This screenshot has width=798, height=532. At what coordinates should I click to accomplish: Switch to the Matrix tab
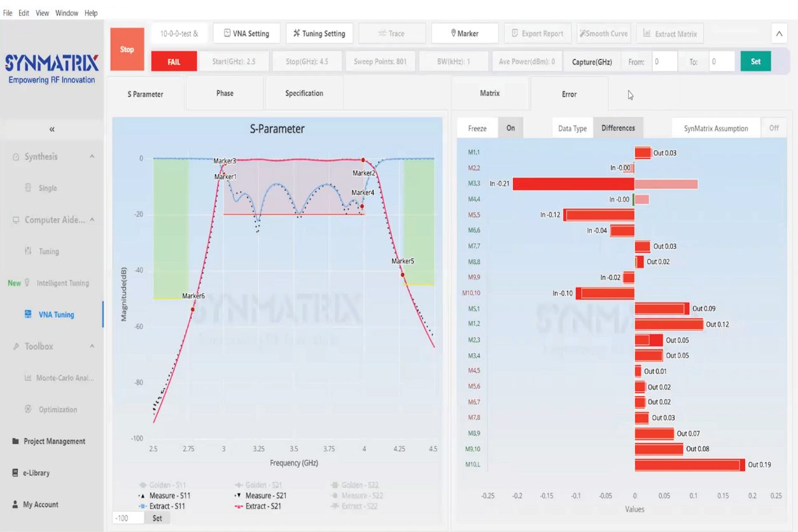point(489,93)
